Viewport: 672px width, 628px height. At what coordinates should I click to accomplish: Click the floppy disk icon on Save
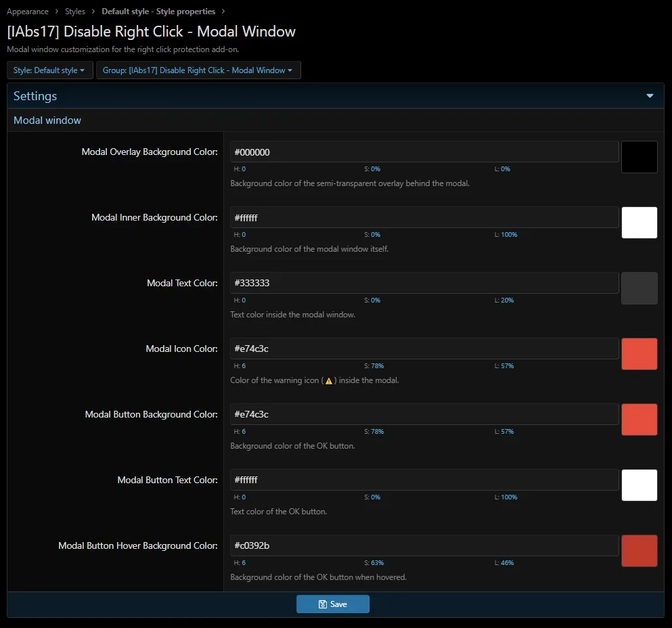tap(323, 604)
